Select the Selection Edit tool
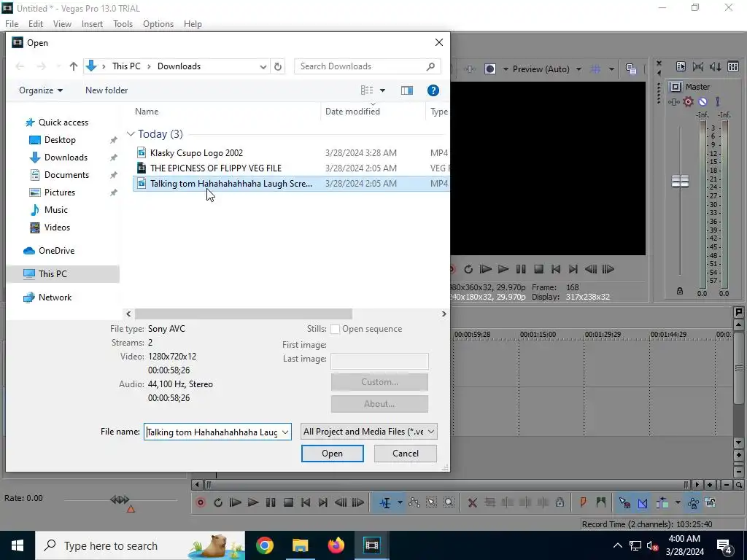 click(431, 502)
